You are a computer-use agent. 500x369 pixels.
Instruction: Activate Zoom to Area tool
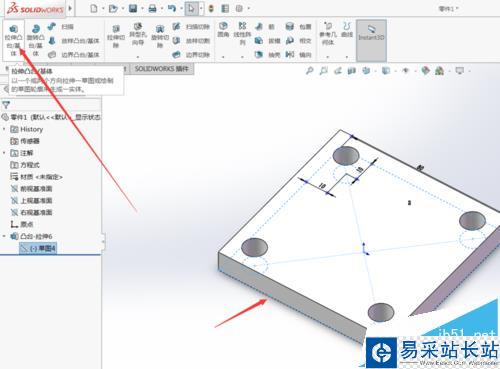coord(324,71)
